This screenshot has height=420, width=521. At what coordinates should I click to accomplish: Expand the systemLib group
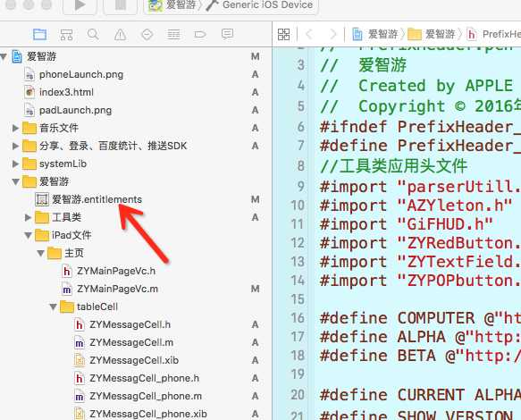[x=15, y=164]
